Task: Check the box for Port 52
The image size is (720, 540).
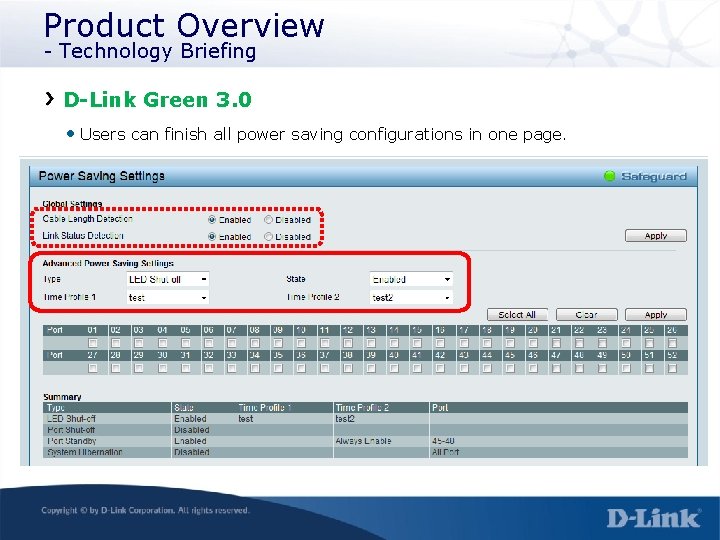Action: tap(672, 368)
